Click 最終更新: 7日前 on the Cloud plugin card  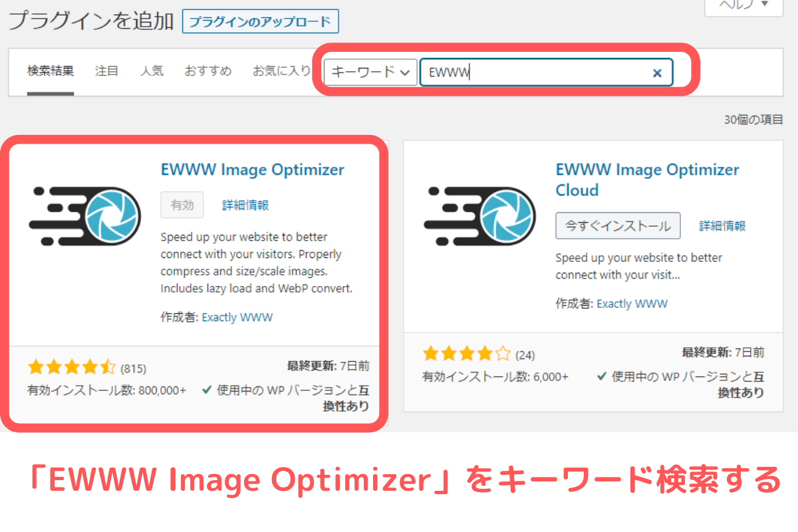pyautogui.click(x=723, y=352)
